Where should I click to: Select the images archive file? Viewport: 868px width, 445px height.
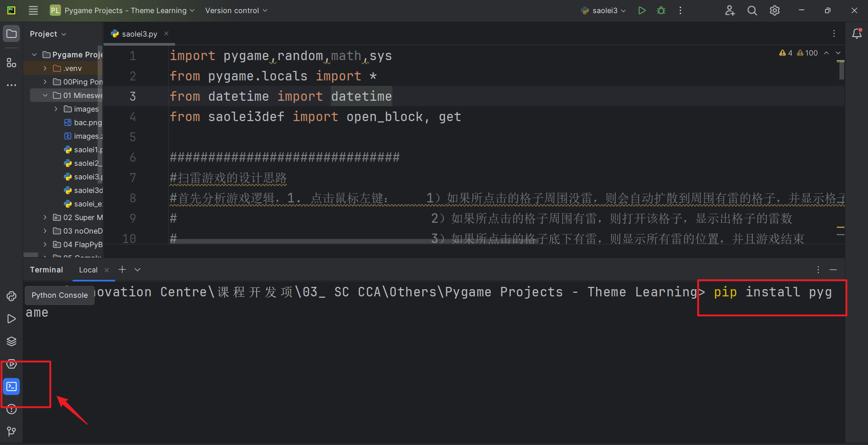point(83,136)
